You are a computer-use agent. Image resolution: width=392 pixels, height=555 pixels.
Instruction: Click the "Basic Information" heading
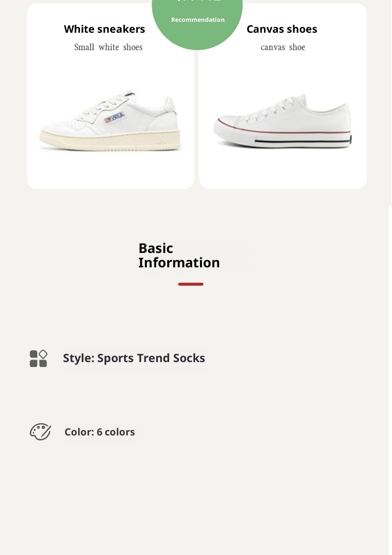pyautogui.click(x=179, y=255)
